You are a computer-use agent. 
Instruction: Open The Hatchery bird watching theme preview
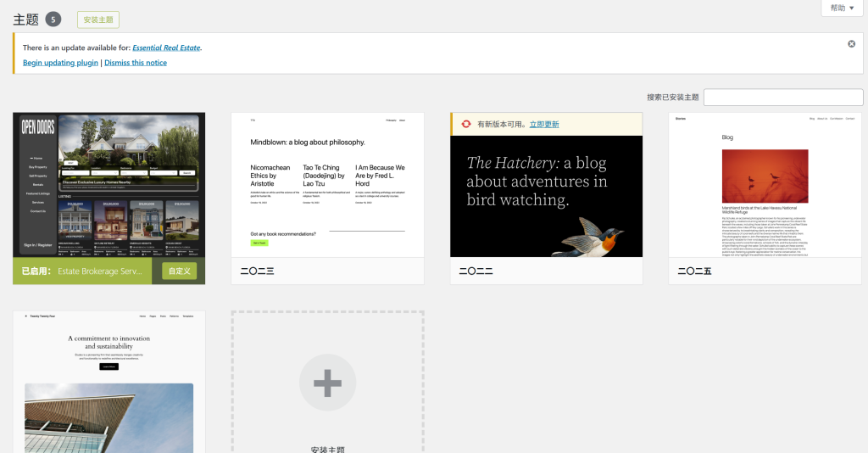tap(546, 195)
